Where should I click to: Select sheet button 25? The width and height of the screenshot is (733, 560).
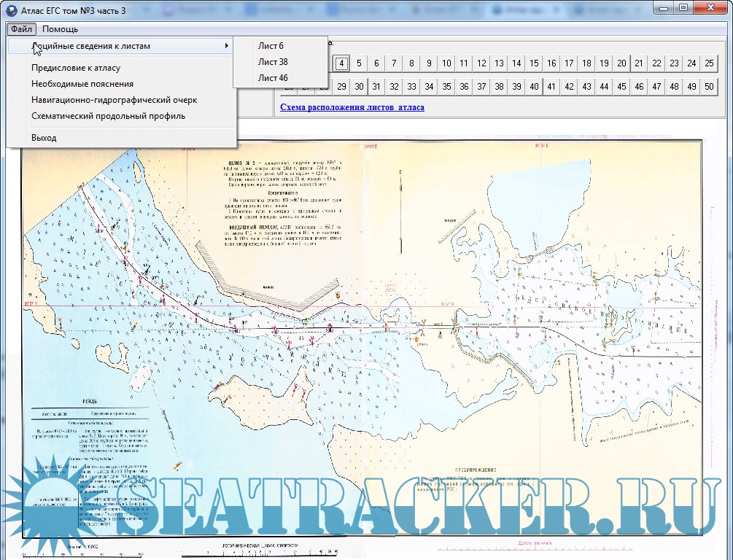point(709,63)
